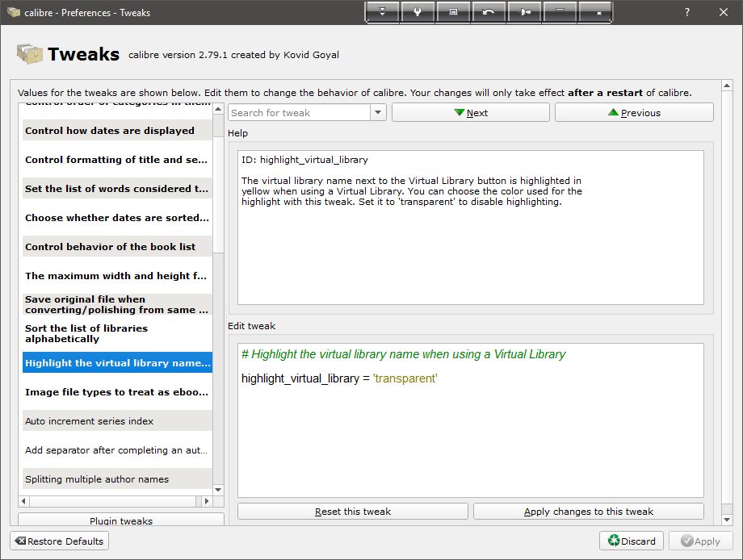Click tweak list horizontal scroll left arrow
The height and width of the screenshot is (560, 743).
(23, 500)
